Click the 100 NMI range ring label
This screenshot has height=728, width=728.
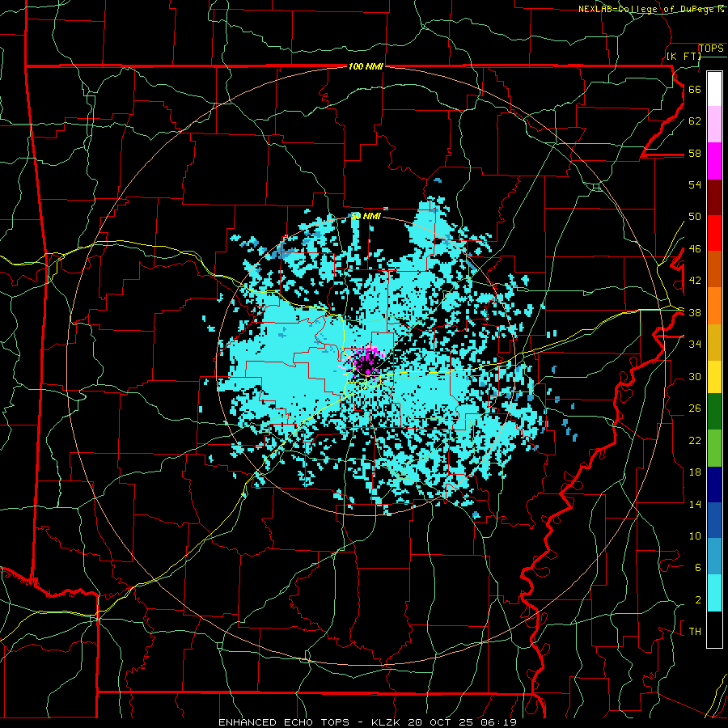[366, 66]
